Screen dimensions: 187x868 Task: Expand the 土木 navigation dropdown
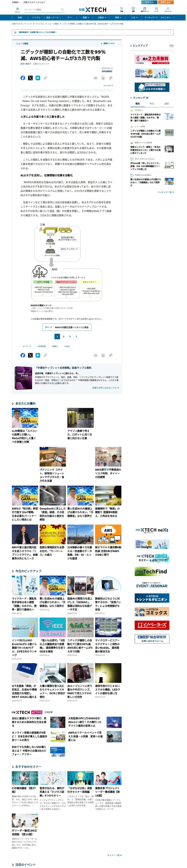pyautogui.click(x=134, y=18)
